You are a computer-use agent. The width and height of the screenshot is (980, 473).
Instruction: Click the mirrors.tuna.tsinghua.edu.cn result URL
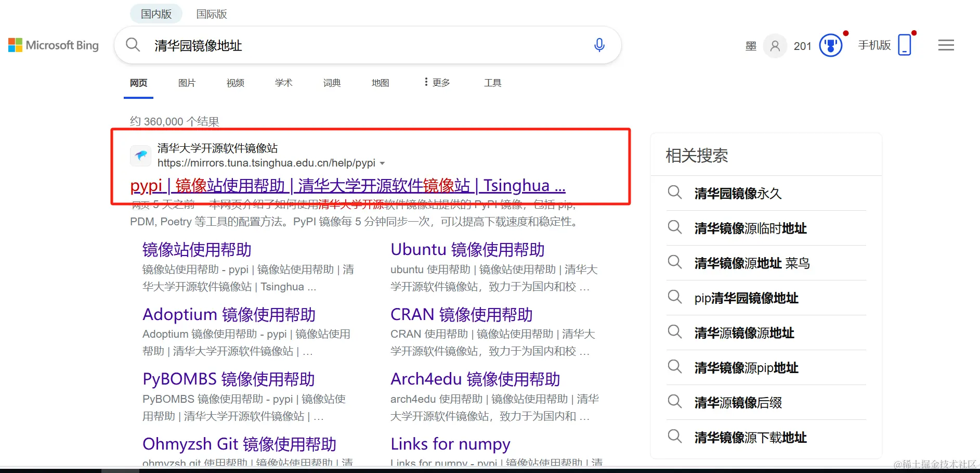(x=266, y=163)
